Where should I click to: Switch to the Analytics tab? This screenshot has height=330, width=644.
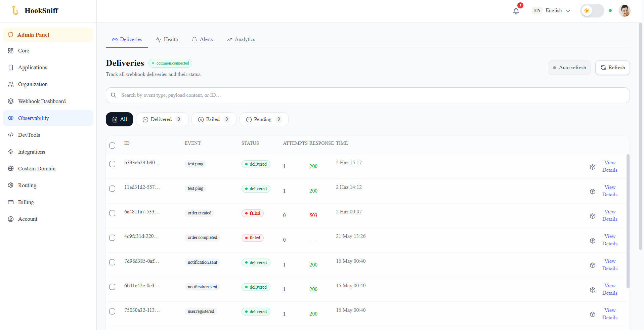click(x=241, y=39)
